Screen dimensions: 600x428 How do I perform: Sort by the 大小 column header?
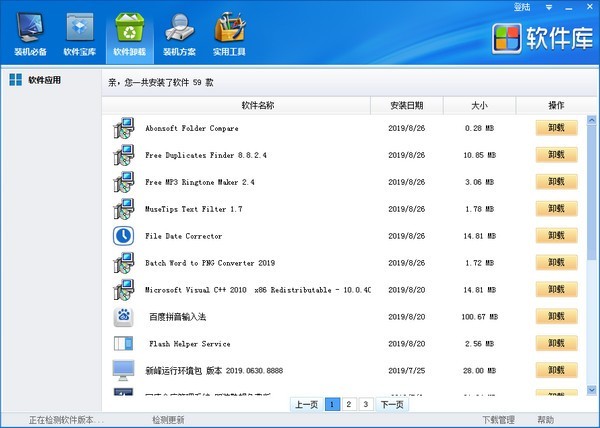coord(479,105)
